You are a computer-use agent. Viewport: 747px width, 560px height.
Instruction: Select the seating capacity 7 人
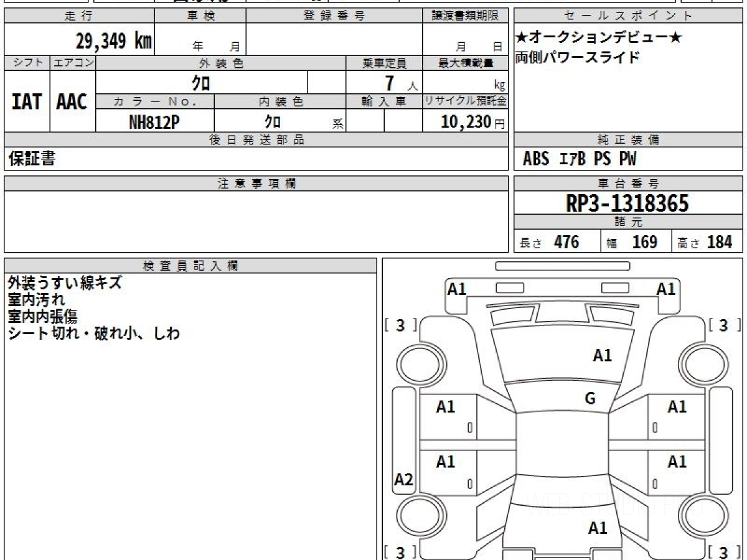click(401, 83)
